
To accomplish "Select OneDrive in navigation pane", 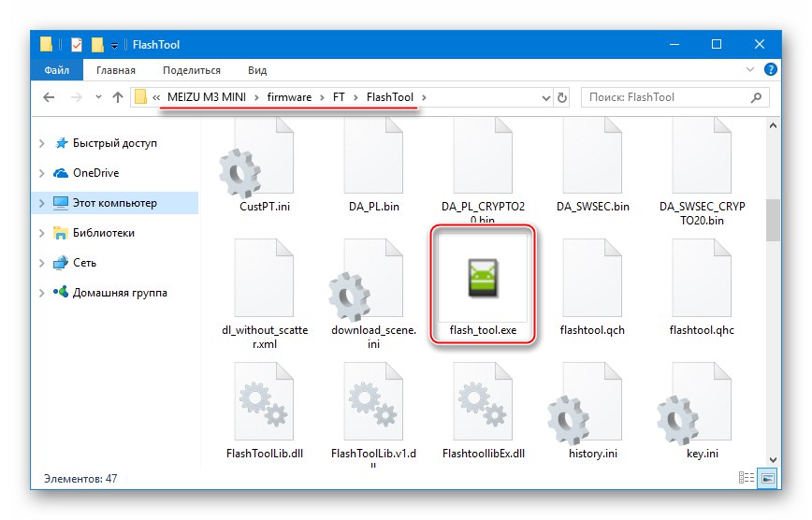I will tap(95, 173).
